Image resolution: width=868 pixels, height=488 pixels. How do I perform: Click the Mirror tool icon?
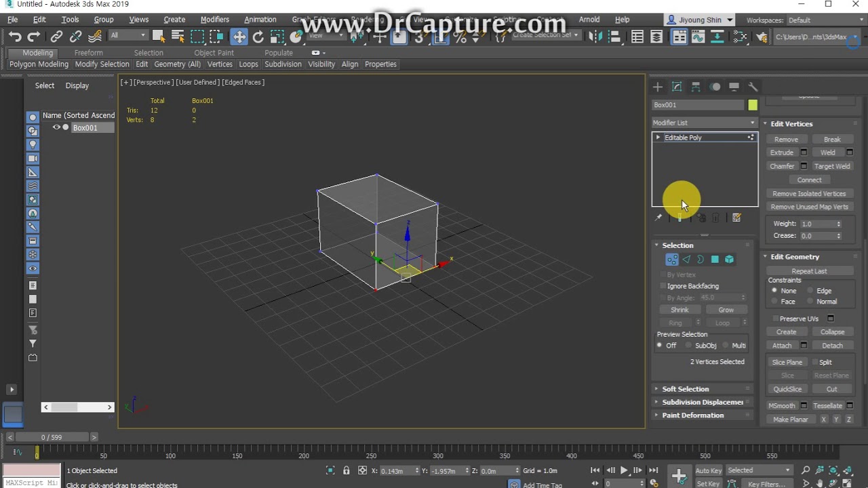[x=595, y=37]
